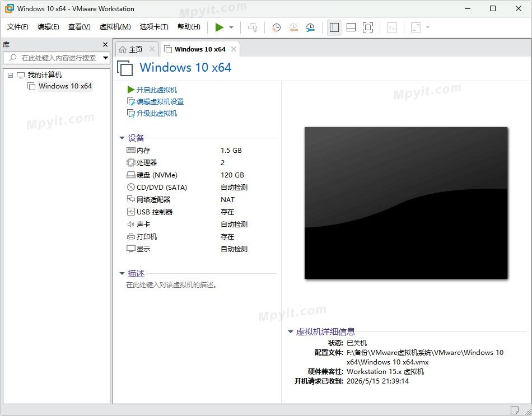
Task: Click the speaker icon beside 声卡
Action: (x=131, y=225)
